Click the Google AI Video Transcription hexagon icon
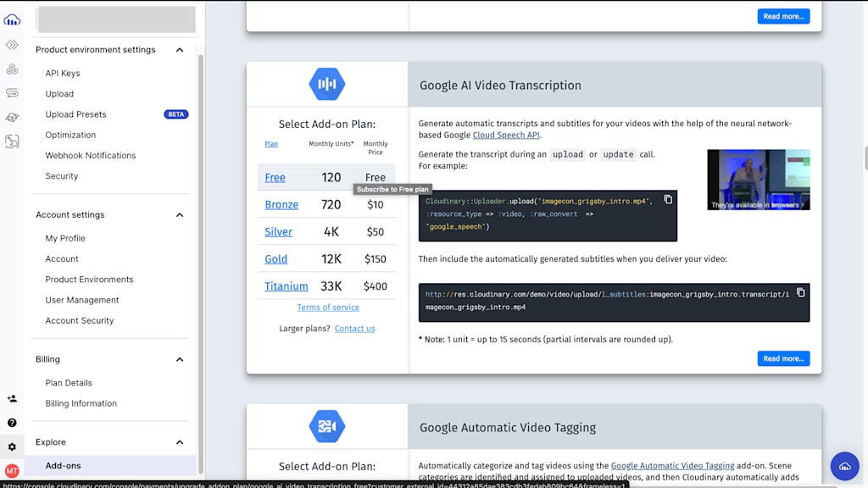Screen dimensions: 868x488 (326, 84)
